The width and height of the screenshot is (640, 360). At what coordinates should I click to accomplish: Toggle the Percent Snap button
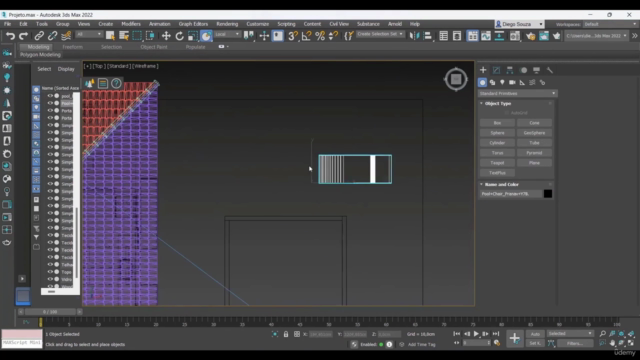point(320,36)
